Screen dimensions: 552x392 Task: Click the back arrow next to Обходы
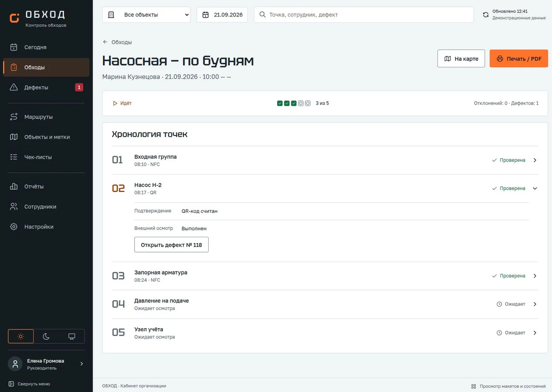pos(105,42)
